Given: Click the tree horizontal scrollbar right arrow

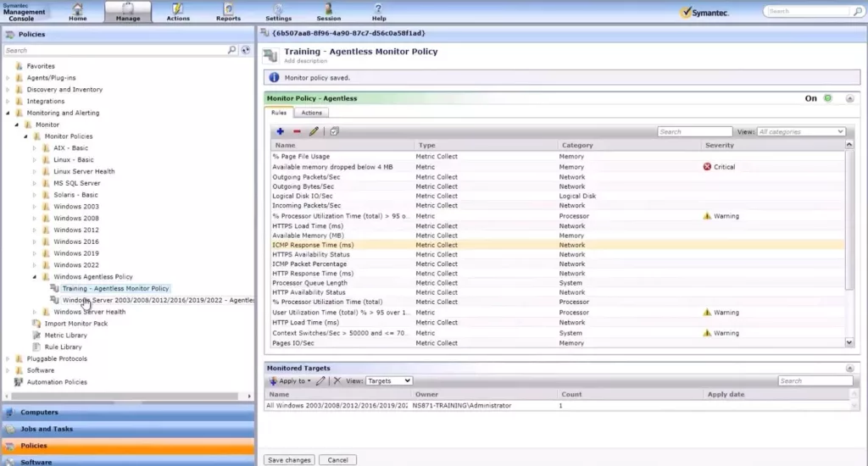Looking at the screenshot, I should pos(249,397).
